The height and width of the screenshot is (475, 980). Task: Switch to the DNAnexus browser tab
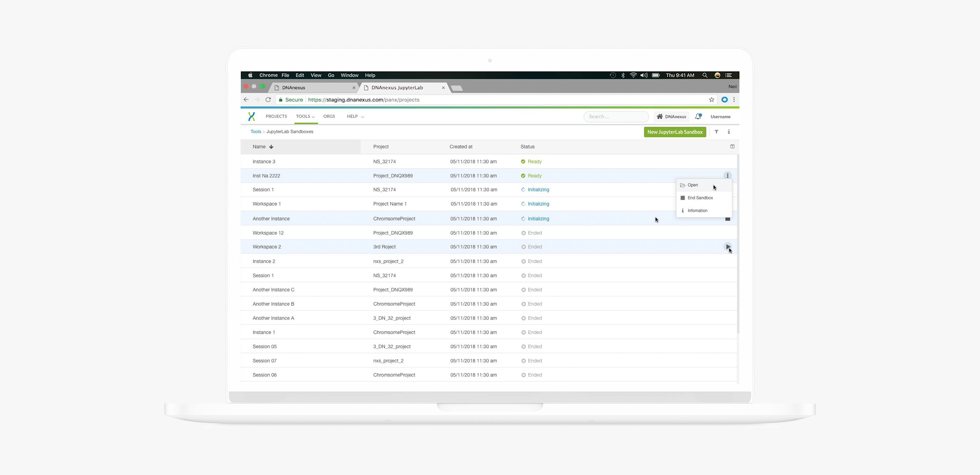[x=293, y=88]
